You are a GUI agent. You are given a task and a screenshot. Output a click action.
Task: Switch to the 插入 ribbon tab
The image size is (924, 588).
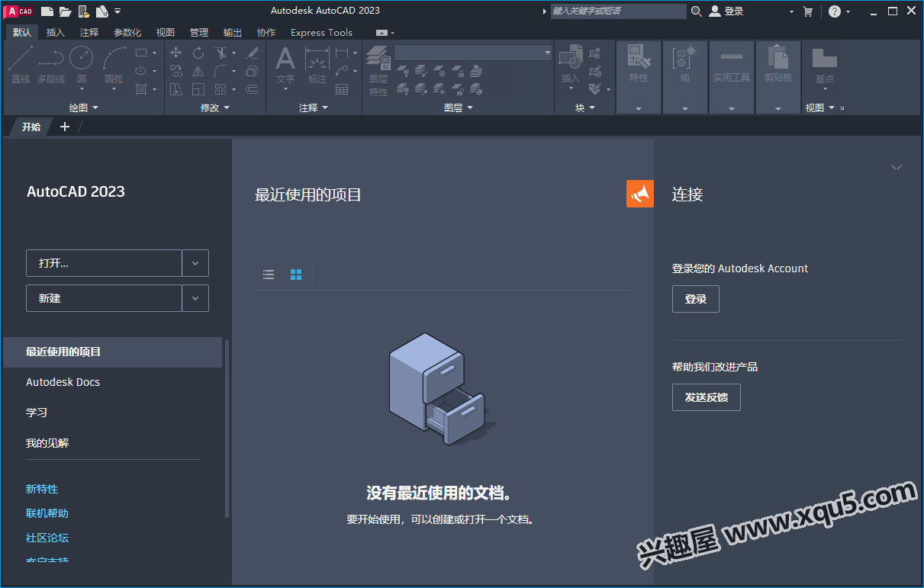pyautogui.click(x=56, y=33)
